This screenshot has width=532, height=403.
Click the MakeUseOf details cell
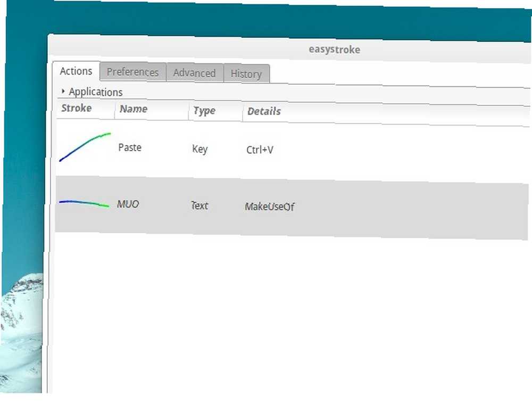[269, 207]
